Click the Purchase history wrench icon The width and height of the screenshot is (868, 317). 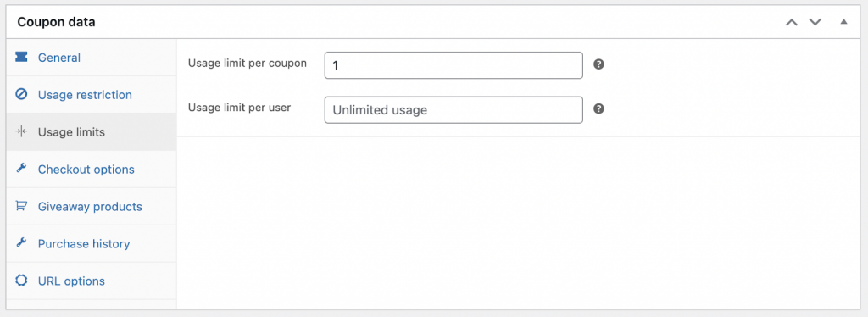(x=21, y=243)
